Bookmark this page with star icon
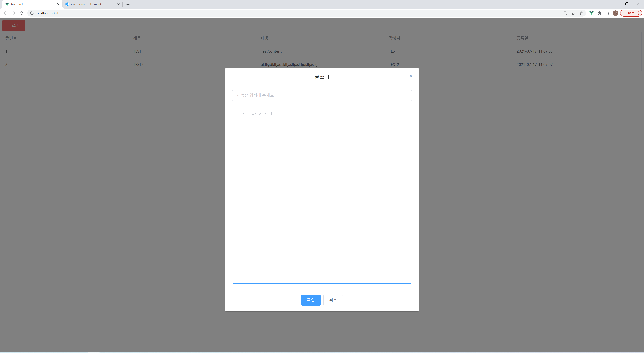 click(581, 13)
